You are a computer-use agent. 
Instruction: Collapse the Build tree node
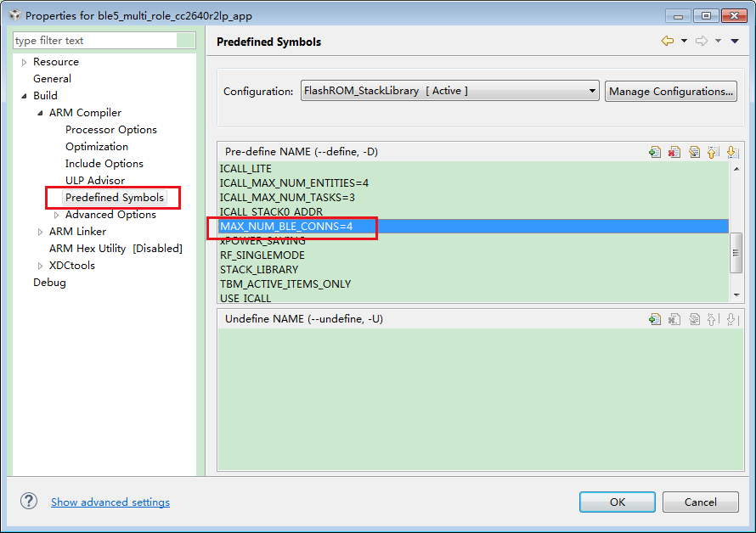click(x=24, y=96)
